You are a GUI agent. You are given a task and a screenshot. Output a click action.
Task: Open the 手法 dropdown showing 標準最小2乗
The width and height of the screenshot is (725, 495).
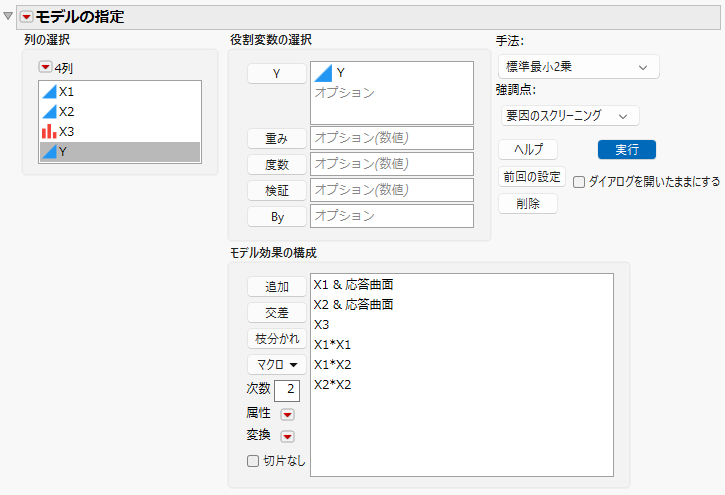coord(578,67)
